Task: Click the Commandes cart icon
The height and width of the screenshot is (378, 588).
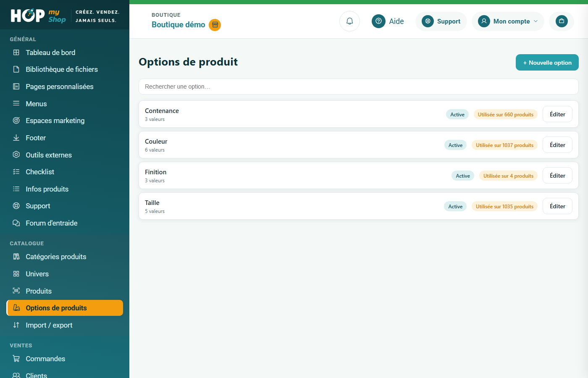Action: click(16, 359)
